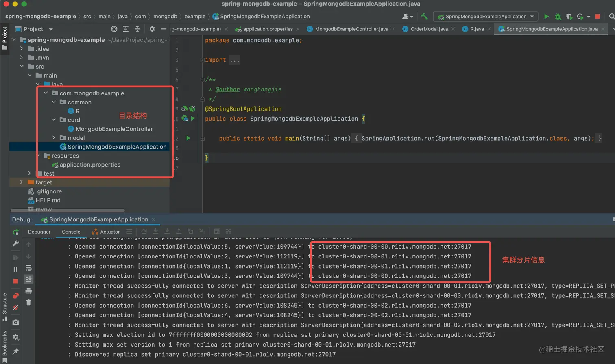Image resolution: width=615 pixels, height=364 pixels.
Task: Stop the debug session with the red square
Action: [16, 281]
